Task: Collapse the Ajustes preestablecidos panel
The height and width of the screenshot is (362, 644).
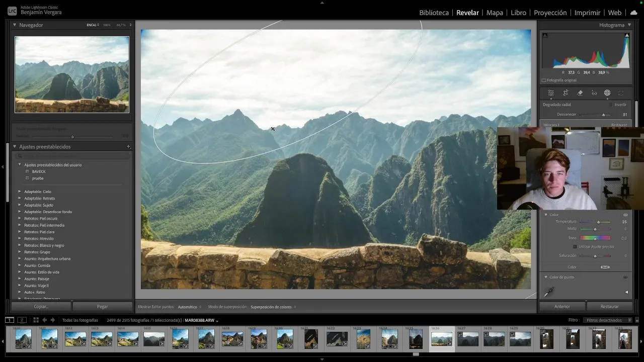Action: point(15,147)
